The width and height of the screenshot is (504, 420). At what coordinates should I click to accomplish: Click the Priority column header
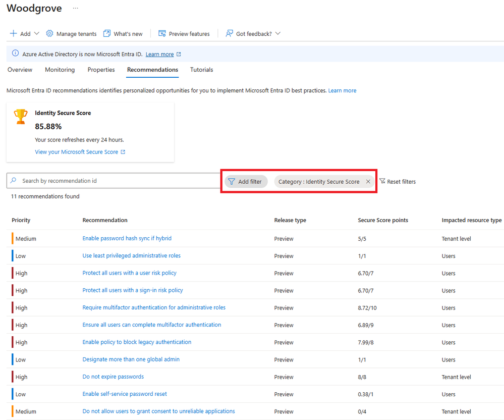click(x=21, y=220)
